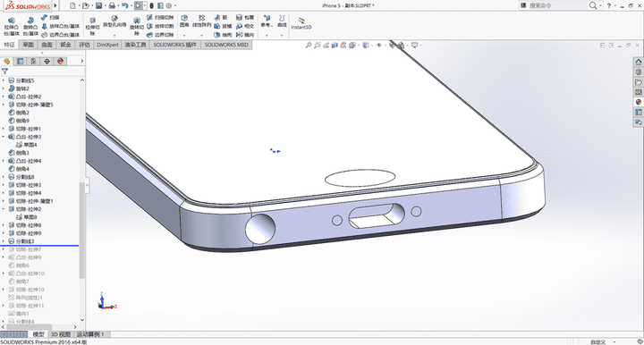Viewport: 644px width, 345px height.
Task: Open the Curves (曲线) tool
Action: (282, 21)
